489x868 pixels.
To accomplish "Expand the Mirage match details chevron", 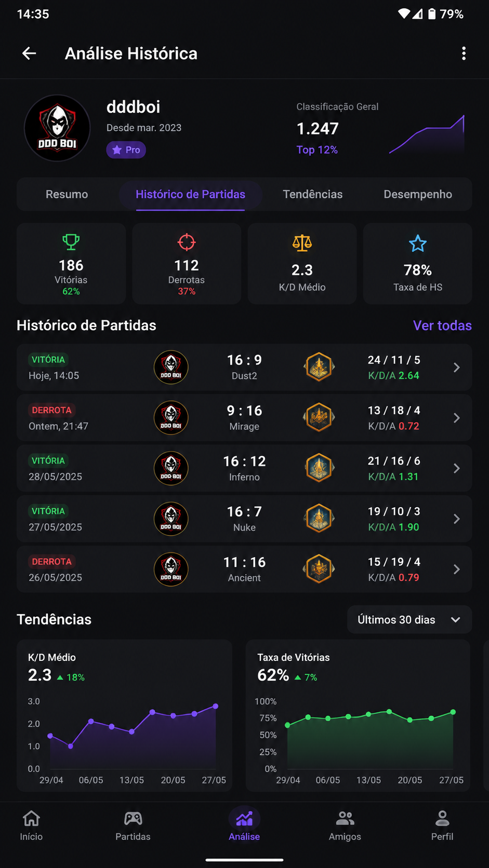I will click(x=457, y=418).
